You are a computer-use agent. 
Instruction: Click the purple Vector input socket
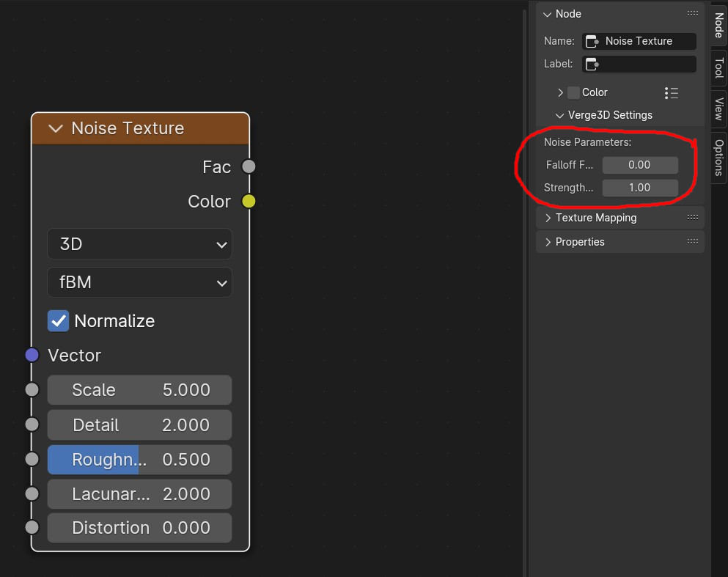pyautogui.click(x=32, y=355)
